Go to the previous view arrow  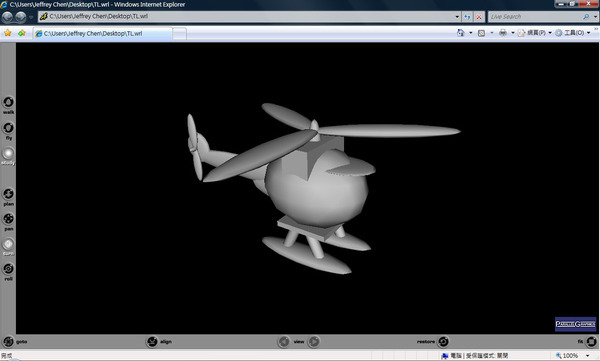[284, 341]
